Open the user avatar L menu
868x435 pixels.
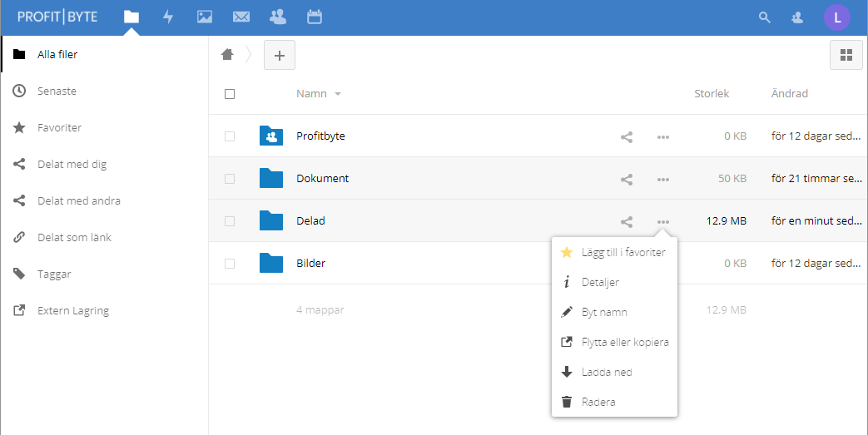coord(837,17)
